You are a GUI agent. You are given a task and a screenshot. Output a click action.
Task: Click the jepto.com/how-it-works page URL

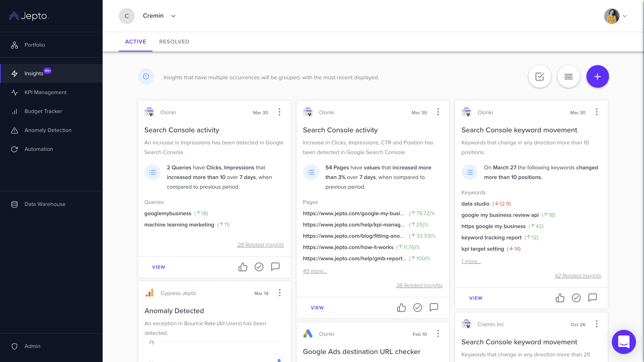pos(348,247)
